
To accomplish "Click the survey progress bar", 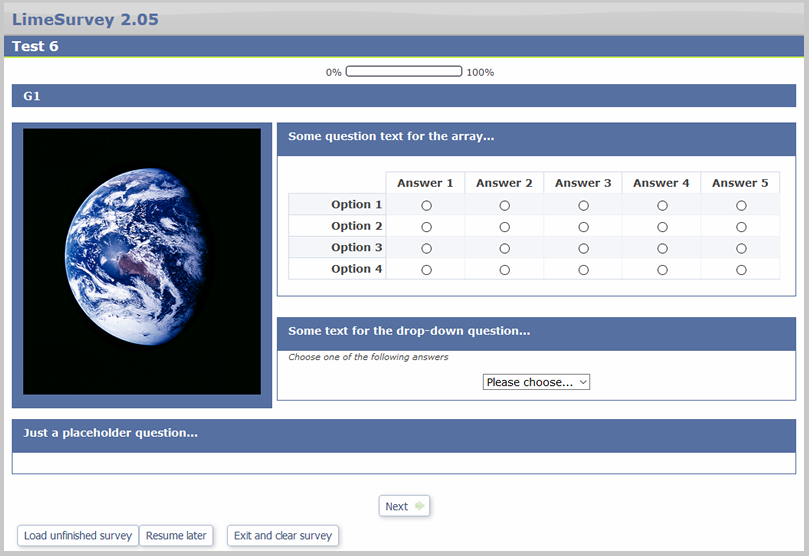I will [x=404, y=72].
